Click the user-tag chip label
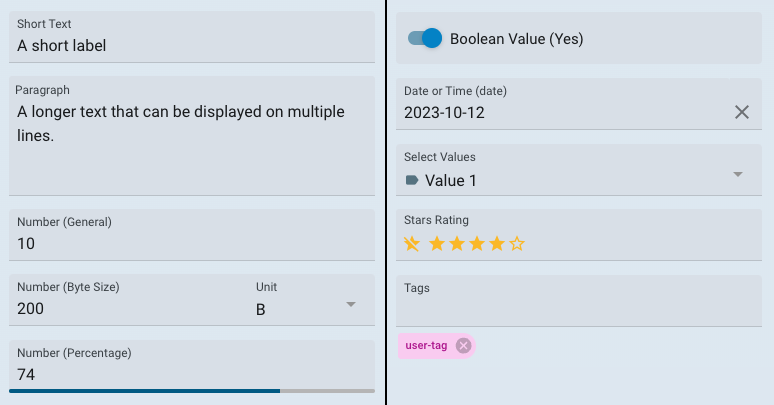 (426, 346)
